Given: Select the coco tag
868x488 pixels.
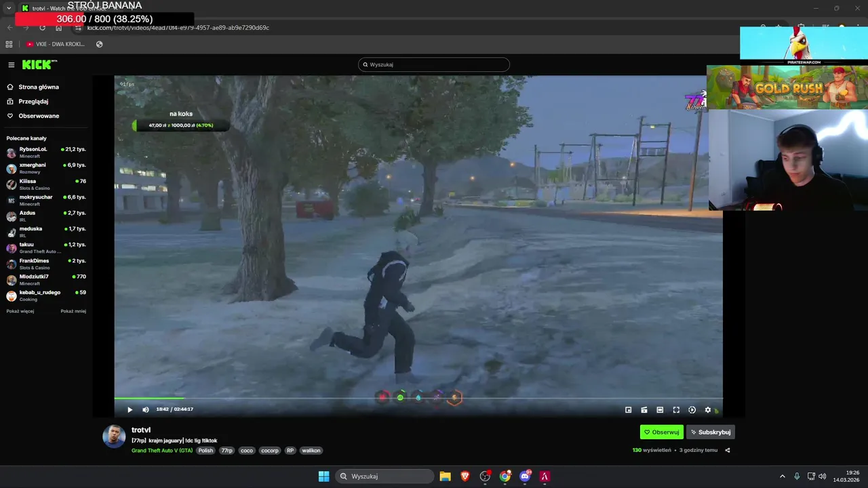Looking at the screenshot, I should [247, 450].
